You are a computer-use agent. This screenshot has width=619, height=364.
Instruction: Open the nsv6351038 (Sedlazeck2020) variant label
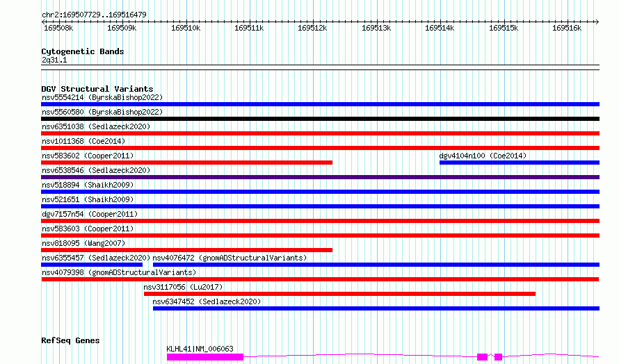point(96,126)
